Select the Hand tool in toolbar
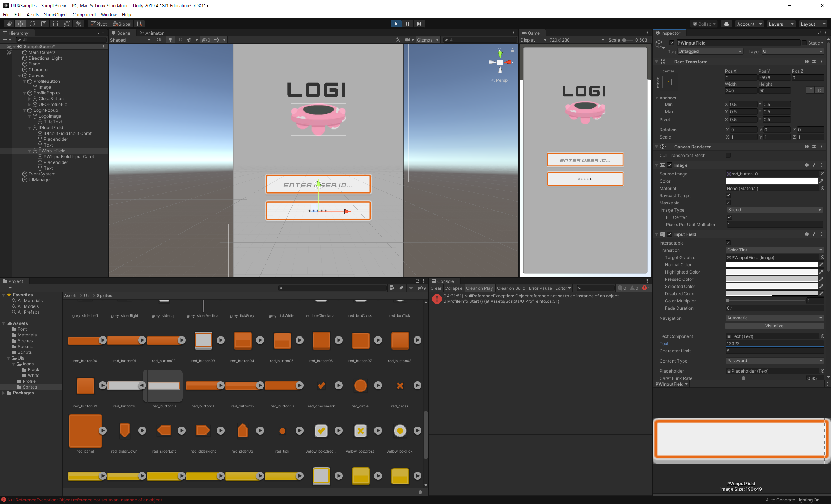 point(9,24)
